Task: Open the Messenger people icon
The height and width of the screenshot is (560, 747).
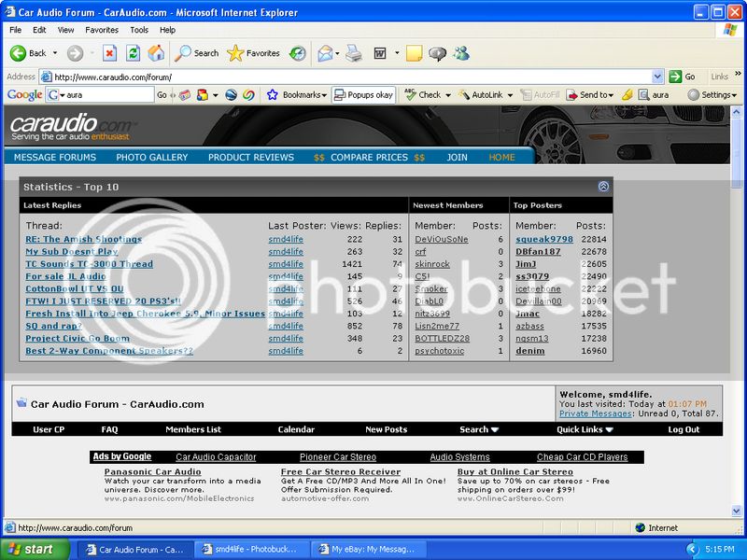Action: click(461, 53)
